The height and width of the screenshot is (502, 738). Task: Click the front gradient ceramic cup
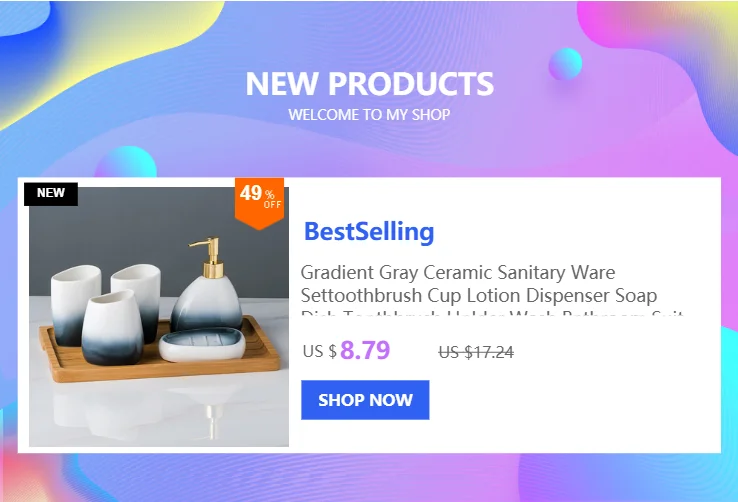112,327
